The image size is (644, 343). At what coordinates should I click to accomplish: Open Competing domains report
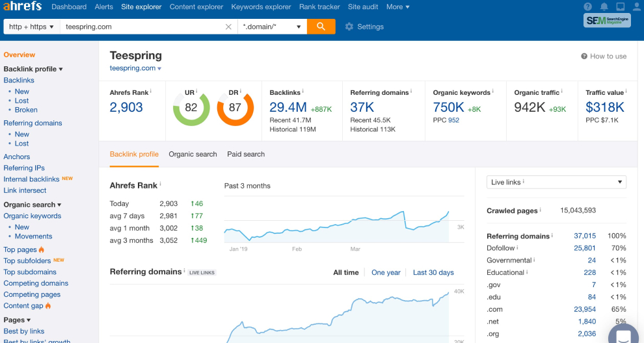36,283
